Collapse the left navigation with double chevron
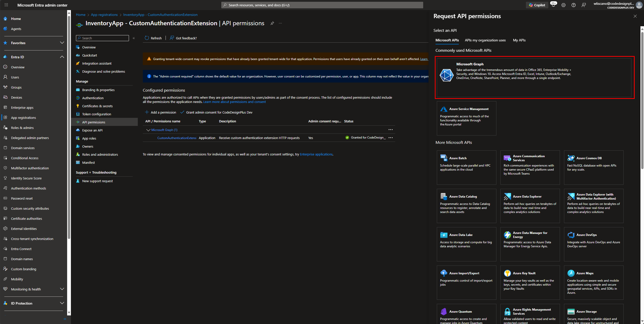Image resolution: width=644 pixels, height=324 pixels. click(x=65, y=319)
